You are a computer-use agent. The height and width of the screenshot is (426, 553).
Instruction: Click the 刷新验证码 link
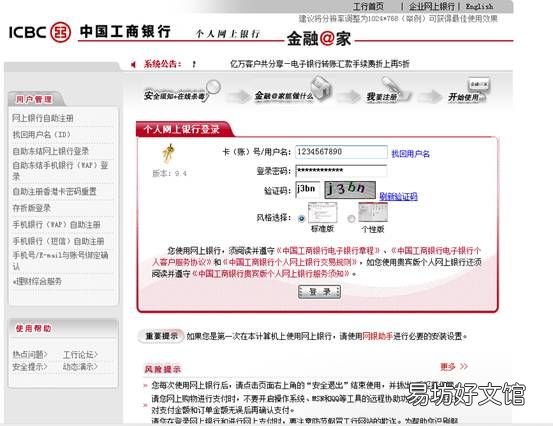click(x=399, y=196)
